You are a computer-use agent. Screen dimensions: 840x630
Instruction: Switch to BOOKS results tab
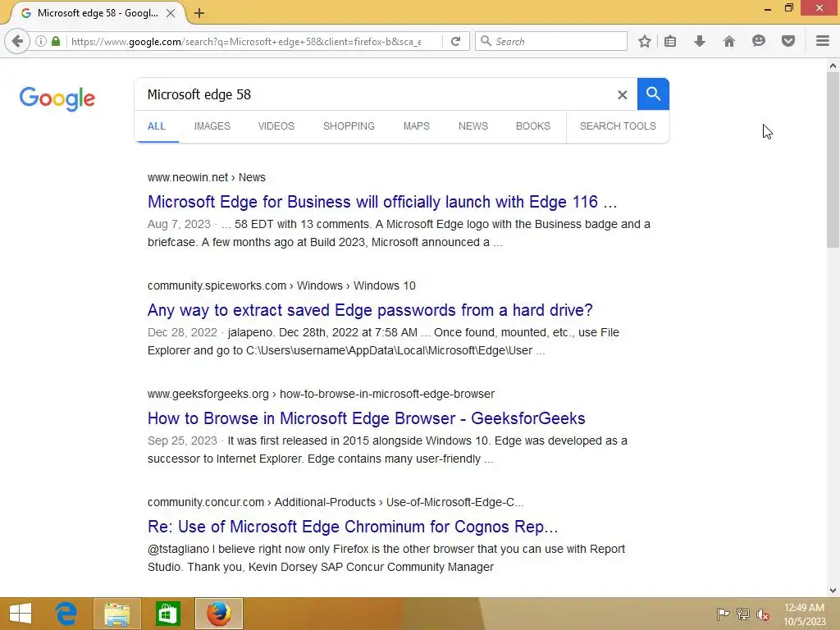(533, 126)
